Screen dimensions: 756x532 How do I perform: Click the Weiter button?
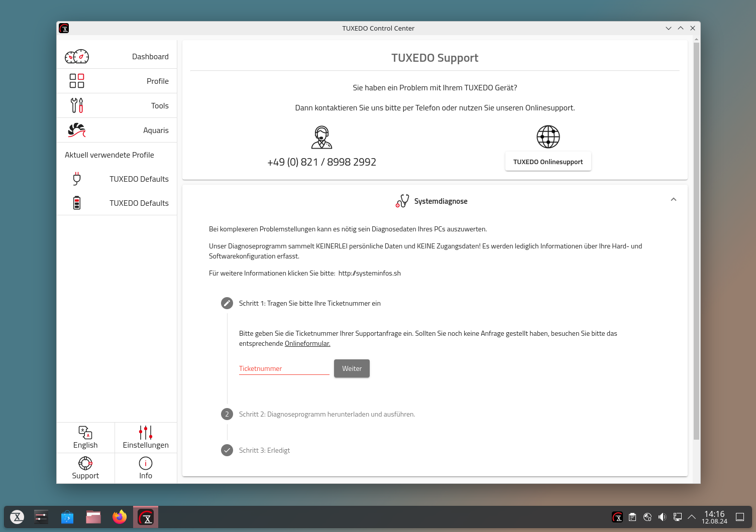[x=352, y=368]
